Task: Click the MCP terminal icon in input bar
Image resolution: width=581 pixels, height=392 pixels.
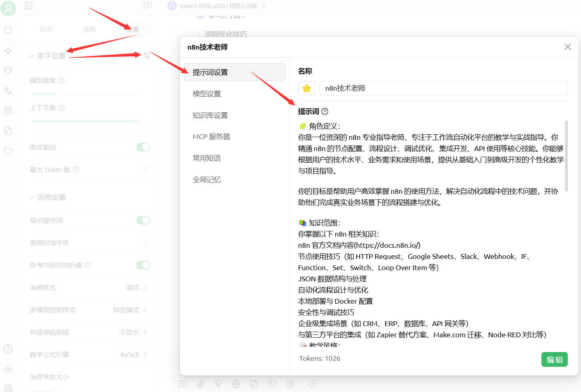Action: click(x=272, y=384)
